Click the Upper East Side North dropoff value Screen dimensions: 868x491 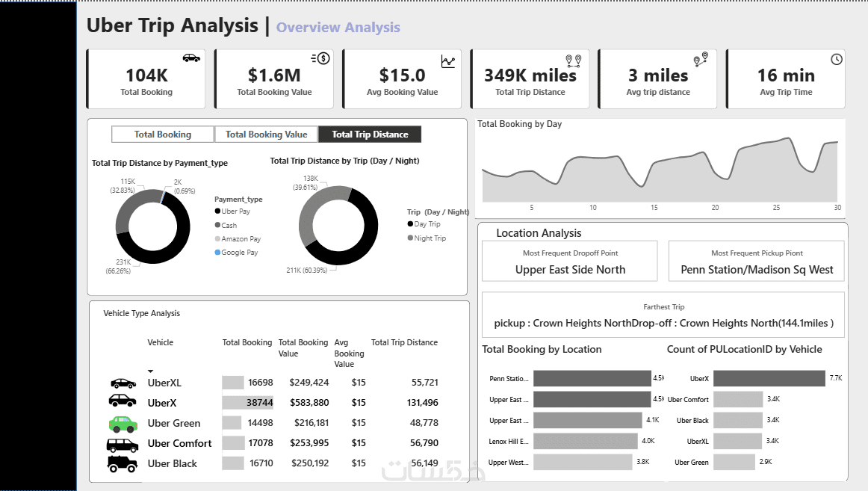570,270
